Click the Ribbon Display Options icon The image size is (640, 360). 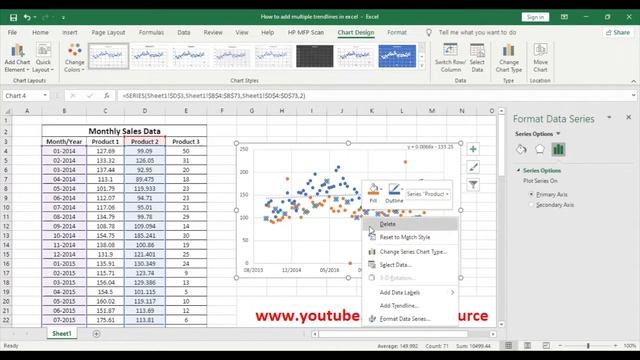point(564,17)
